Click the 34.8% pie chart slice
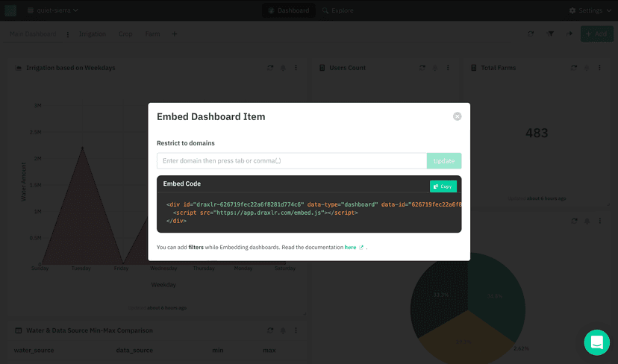The height and width of the screenshot is (364, 618). point(495,296)
